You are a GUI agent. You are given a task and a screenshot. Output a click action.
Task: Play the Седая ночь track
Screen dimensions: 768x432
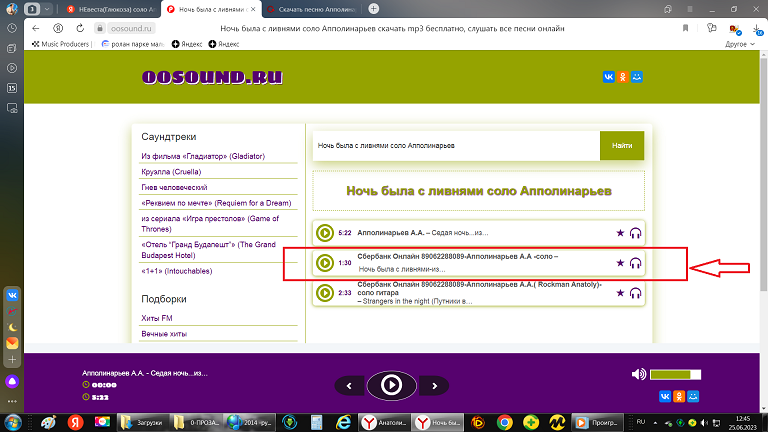coord(325,233)
